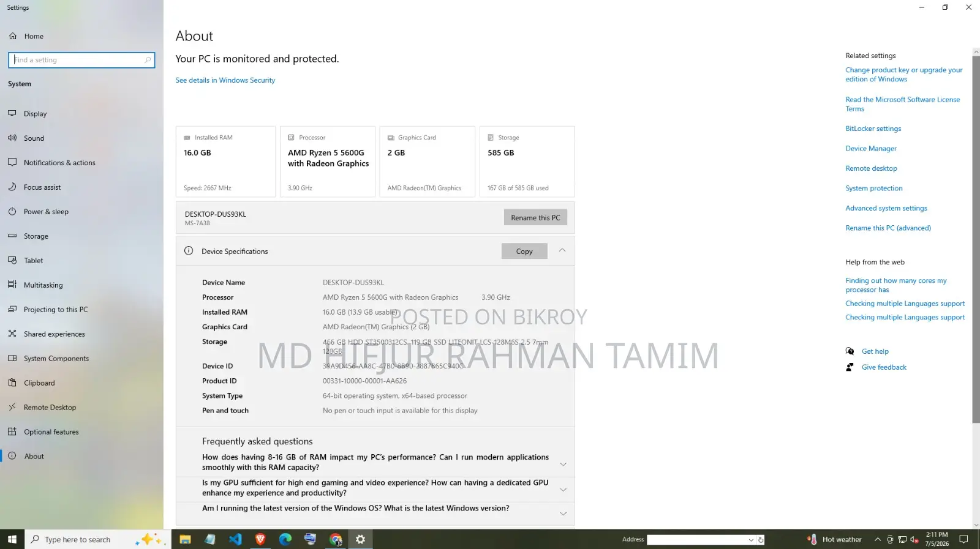Image resolution: width=980 pixels, height=549 pixels.
Task: Select Focus assist in sidebar
Action: click(42, 187)
